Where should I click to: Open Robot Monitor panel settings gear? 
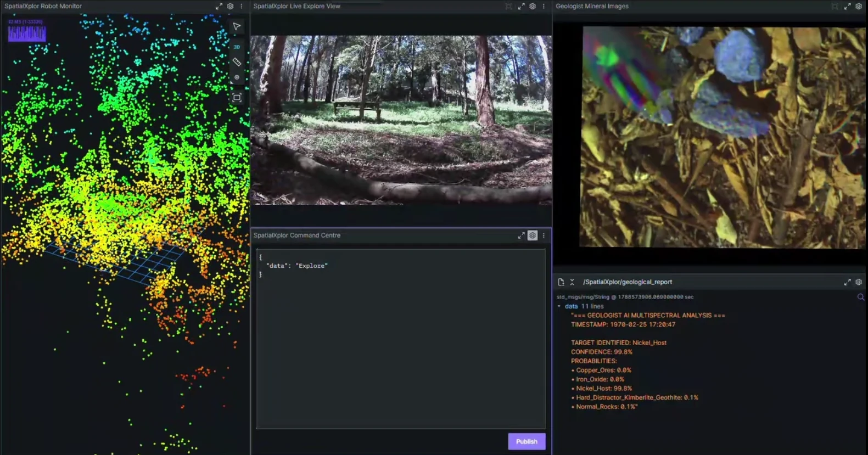pos(230,6)
